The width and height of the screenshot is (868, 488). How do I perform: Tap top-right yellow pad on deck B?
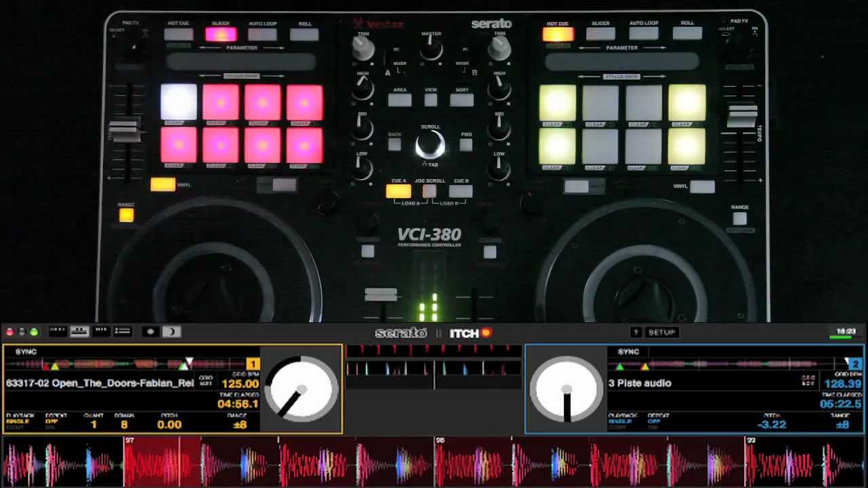click(x=686, y=102)
